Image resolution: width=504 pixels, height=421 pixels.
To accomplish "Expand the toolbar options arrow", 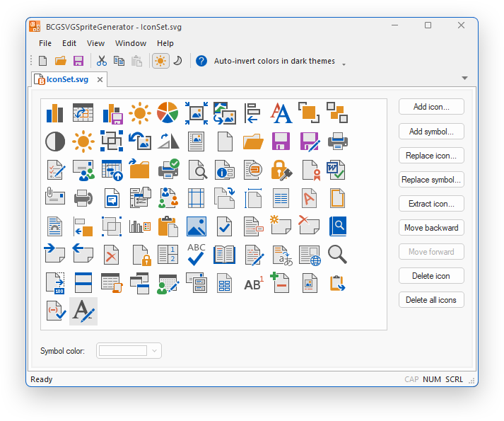I will 344,64.
